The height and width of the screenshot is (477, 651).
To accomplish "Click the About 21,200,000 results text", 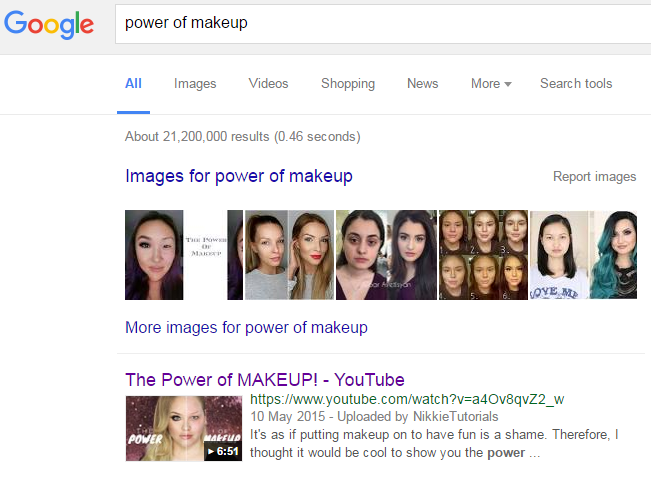I will pos(243,137).
